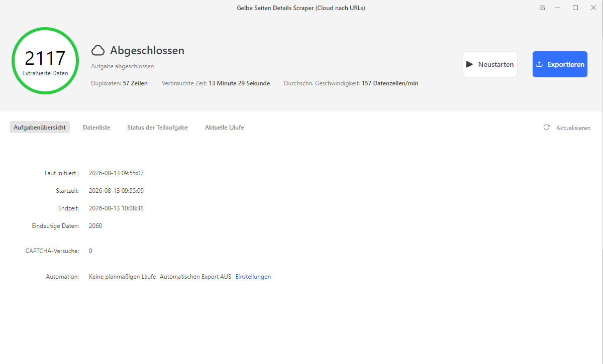Click the Startzeit timestamp 09:55:09
Screen dimensions: 603x364
(117, 191)
